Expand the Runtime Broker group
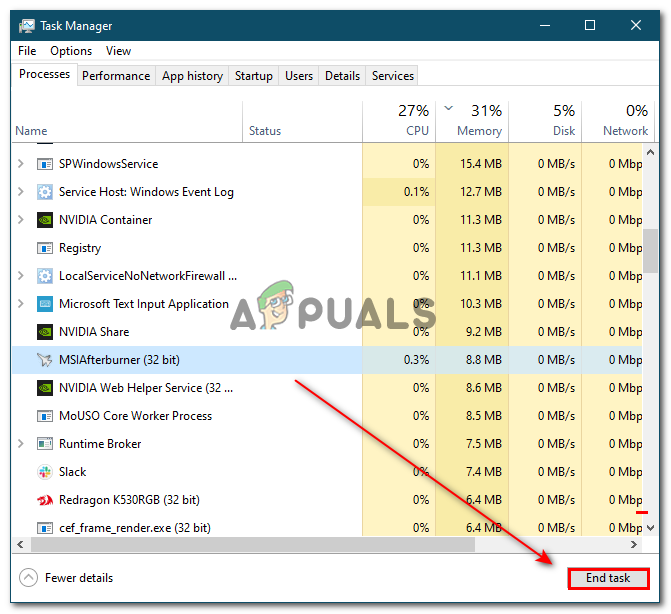The height and width of the screenshot is (614, 671). 21,444
